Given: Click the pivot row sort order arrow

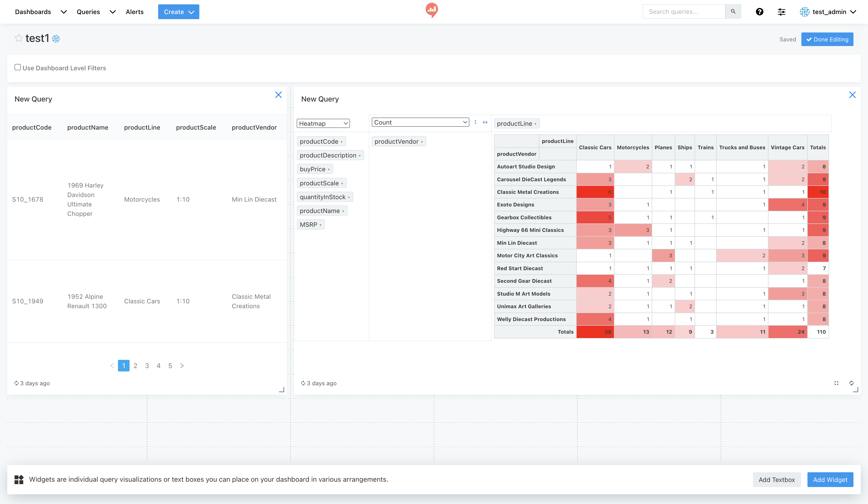Looking at the screenshot, I should (475, 122).
